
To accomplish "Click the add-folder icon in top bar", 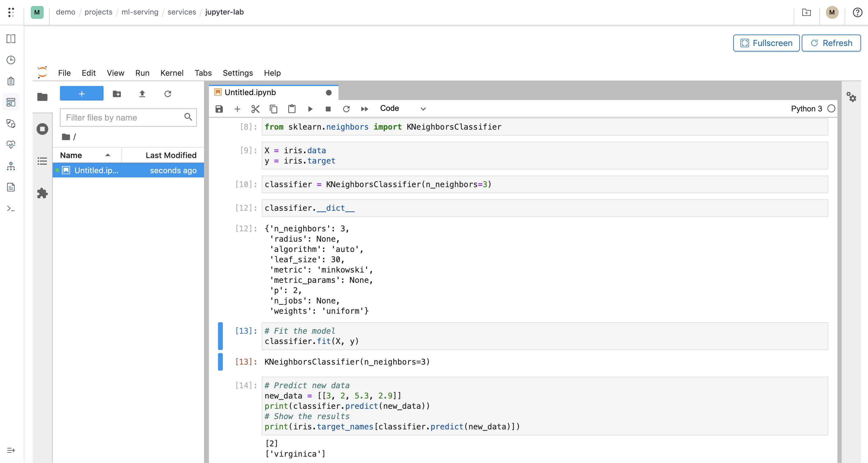I will (806, 12).
